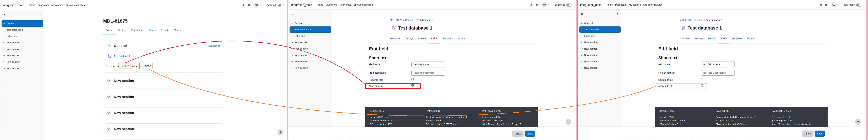Tick Required field checkbox in Test field 2 window
The image size is (868, 140).
[x=702, y=79]
